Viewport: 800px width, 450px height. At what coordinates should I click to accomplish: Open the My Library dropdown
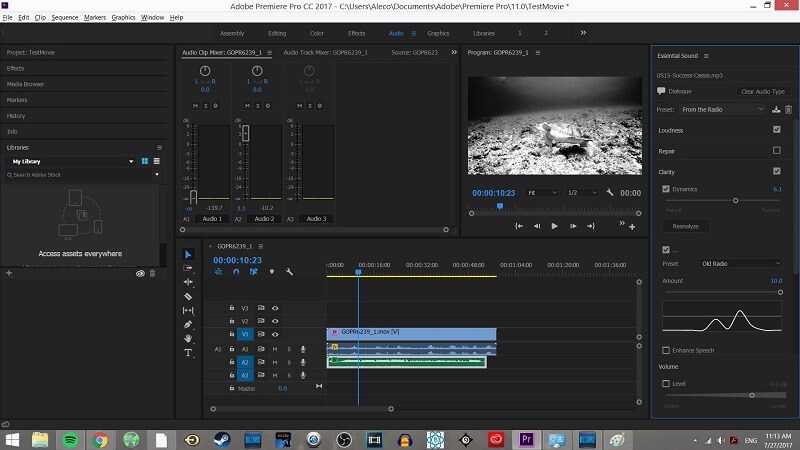[72, 161]
